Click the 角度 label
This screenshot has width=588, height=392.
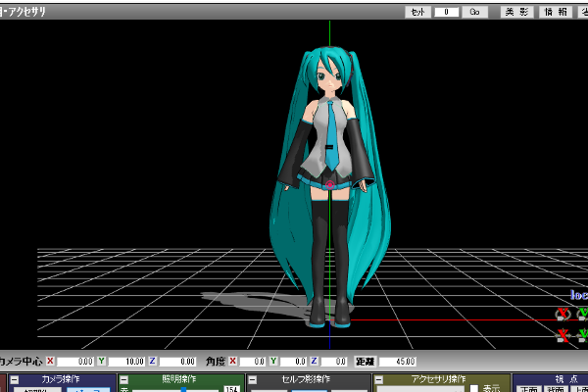[x=216, y=362]
